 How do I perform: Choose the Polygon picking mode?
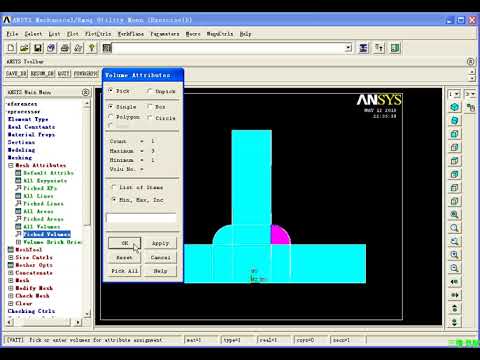[110, 117]
